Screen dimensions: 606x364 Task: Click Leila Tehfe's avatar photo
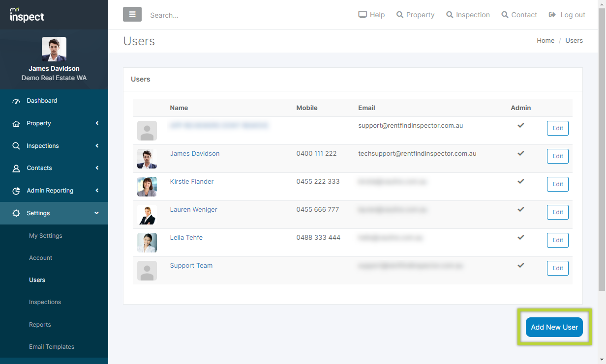pos(147,243)
